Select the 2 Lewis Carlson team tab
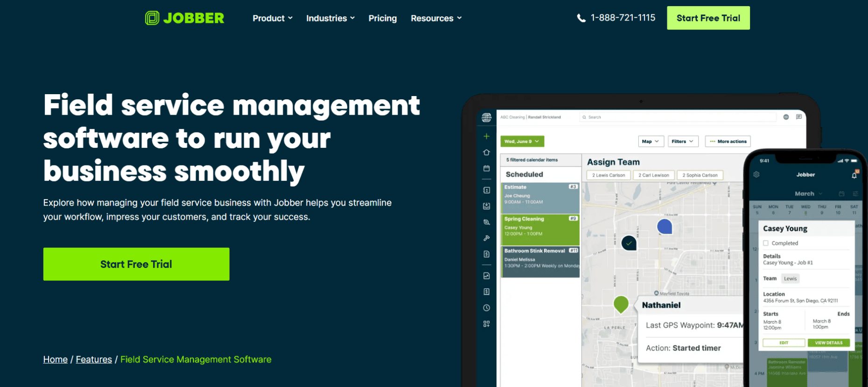This screenshot has height=387, width=868. coord(609,175)
